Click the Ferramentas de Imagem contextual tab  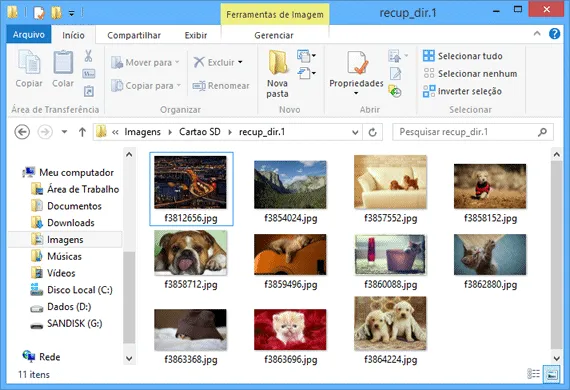click(x=275, y=15)
